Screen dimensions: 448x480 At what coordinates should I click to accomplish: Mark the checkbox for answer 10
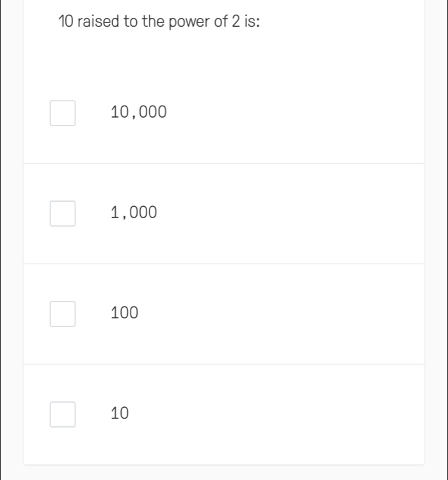tap(63, 414)
